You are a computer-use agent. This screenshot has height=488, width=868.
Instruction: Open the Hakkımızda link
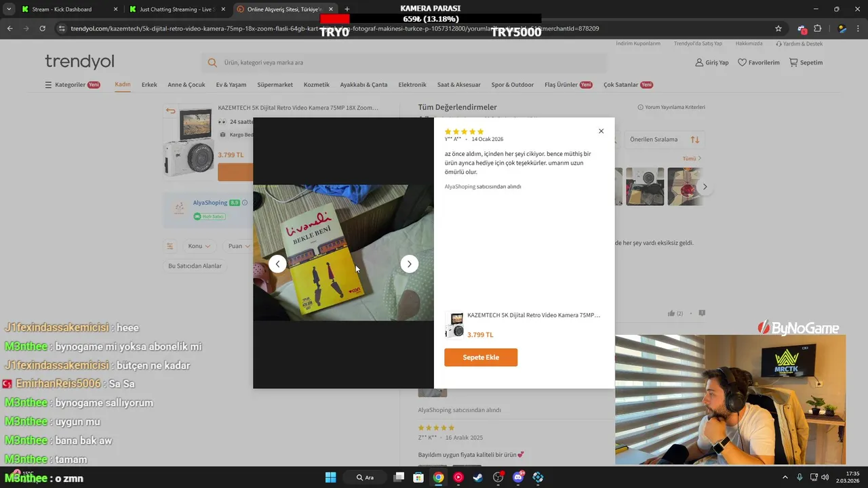click(749, 43)
